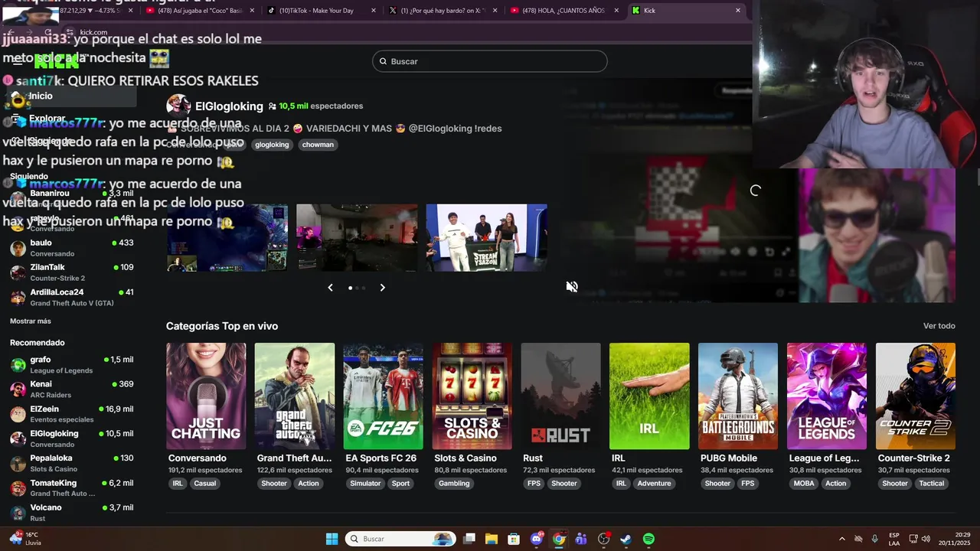Click the glogloking stream tag
The width and height of the screenshot is (980, 551).
click(272, 145)
